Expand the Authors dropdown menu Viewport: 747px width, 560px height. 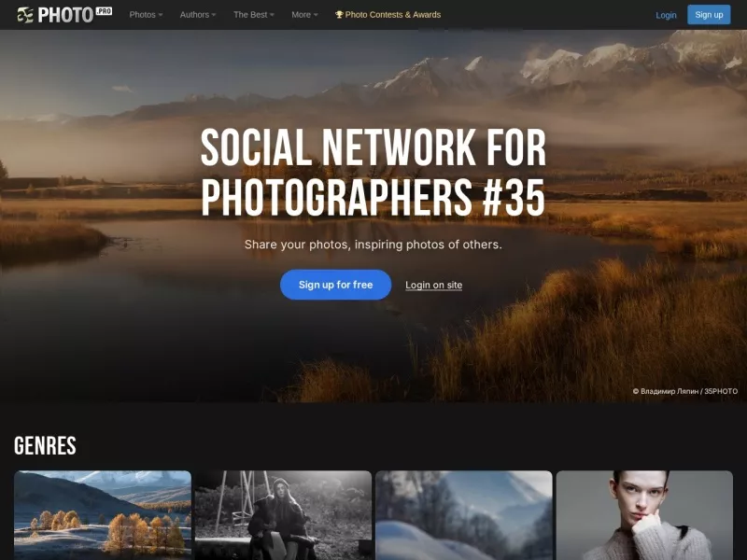198,15
